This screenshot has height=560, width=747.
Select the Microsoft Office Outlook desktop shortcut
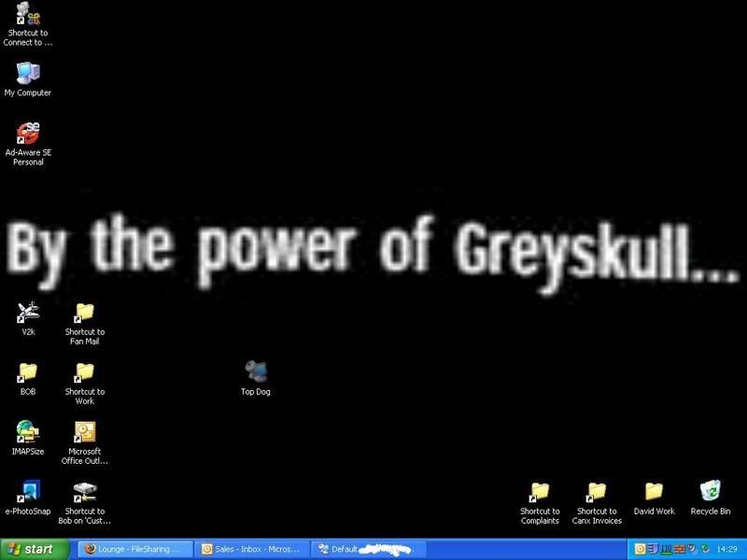pyautogui.click(x=84, y=443)
